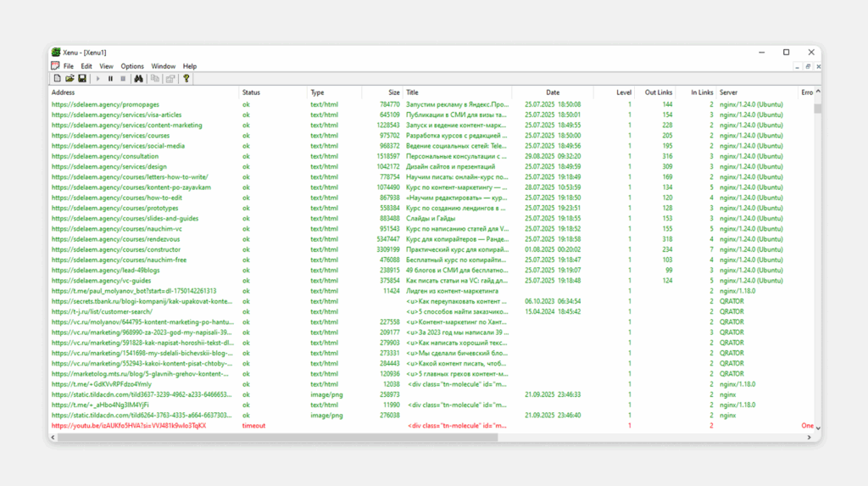
Task: Click the Save floppy disk icon
Action: point(81,79)
